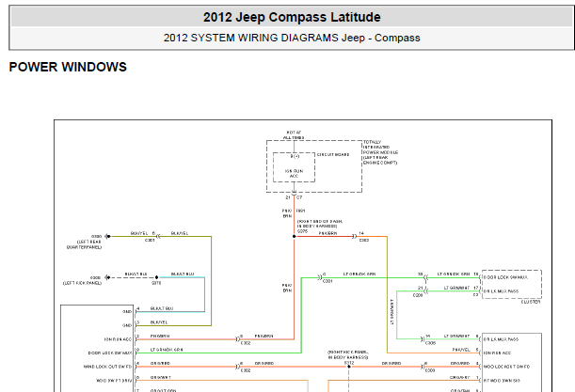The image size is (575, 392).
Task: Click the pin 14 label on the PNK/BRN connector
Action: (361, 233)
